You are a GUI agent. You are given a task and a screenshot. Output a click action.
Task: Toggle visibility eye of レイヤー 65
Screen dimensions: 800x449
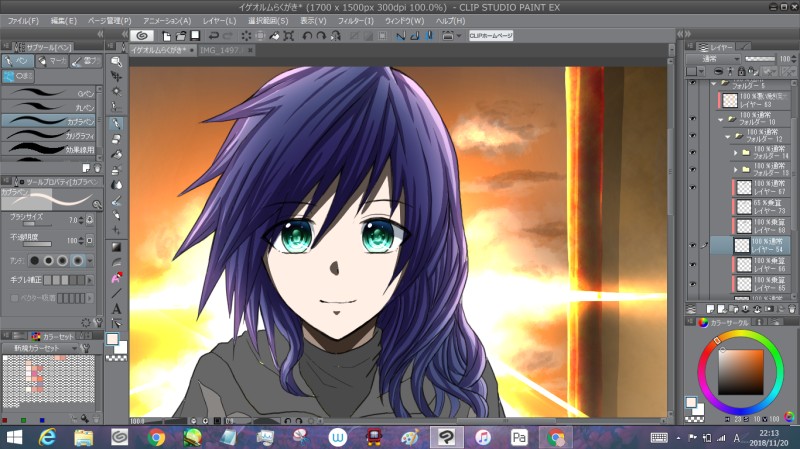[x=692, y=284]
